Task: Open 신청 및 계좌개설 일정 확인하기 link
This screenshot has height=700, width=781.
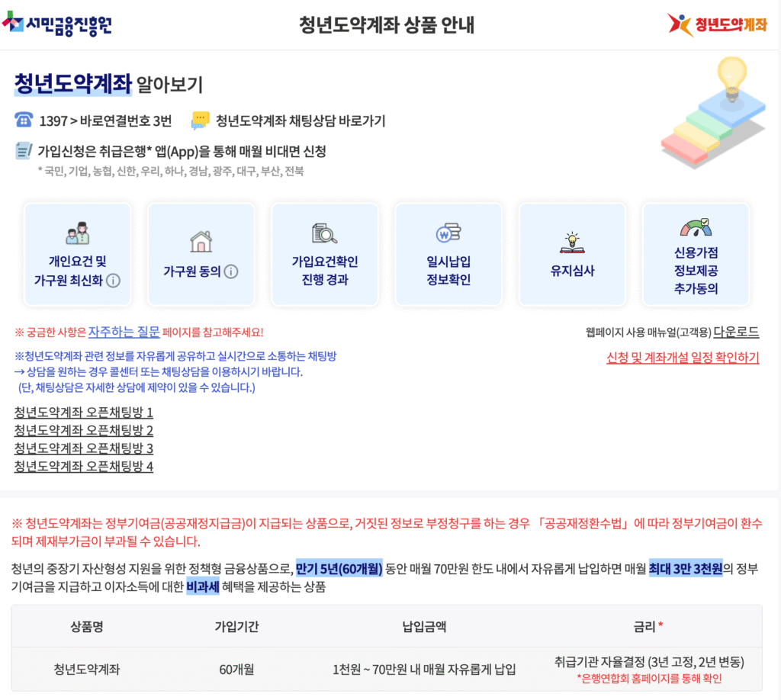Action: pyautogui.click(x=683, y=358)
